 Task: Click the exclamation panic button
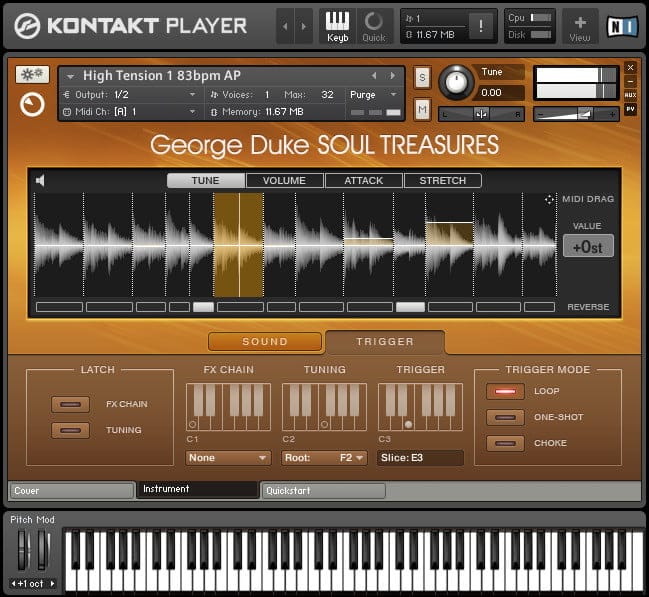click(481, 26)
